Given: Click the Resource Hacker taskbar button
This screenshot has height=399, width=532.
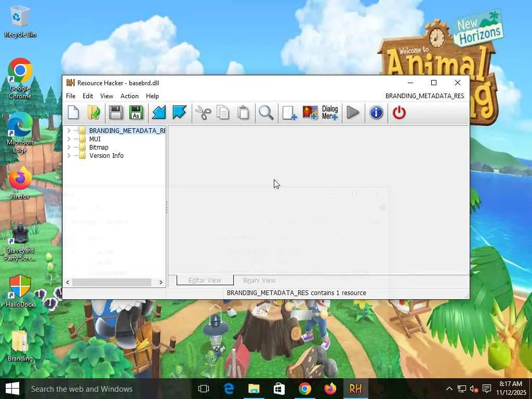Looking at the screenshot, I should click(x=355, y=389).
